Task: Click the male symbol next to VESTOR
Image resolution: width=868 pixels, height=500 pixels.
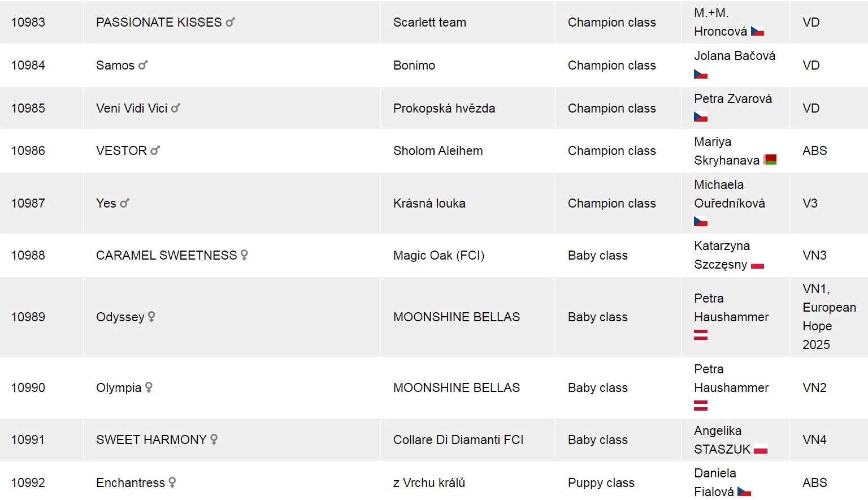Action: (x=155, y=150)
